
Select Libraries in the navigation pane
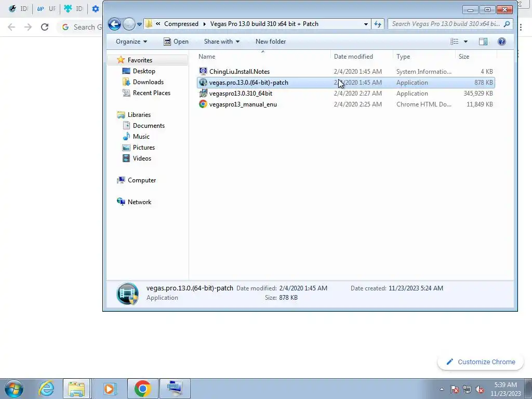(x=139, y=115)
